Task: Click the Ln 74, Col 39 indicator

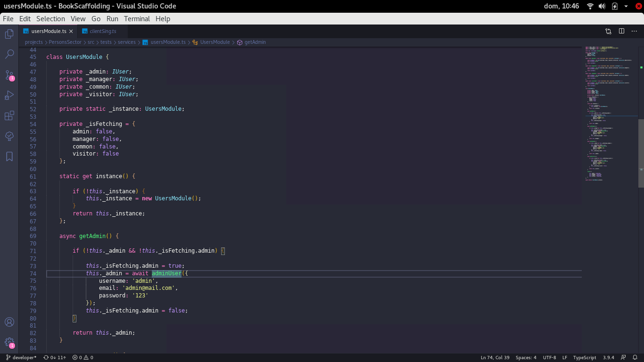Action: coord(495,357)
